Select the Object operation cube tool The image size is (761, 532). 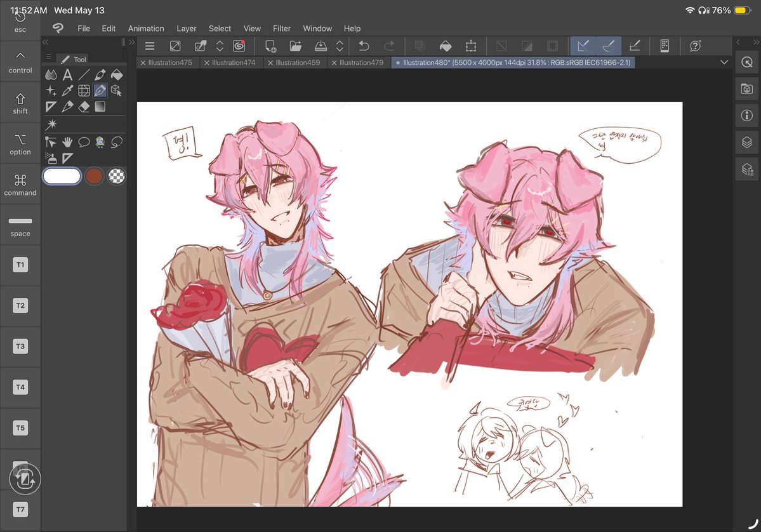(117, 91)
